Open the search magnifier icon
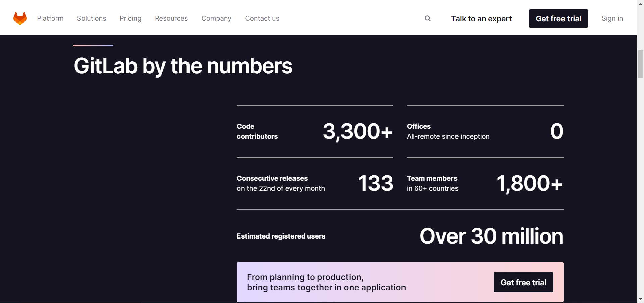The image size is (644, 303). 428,18
